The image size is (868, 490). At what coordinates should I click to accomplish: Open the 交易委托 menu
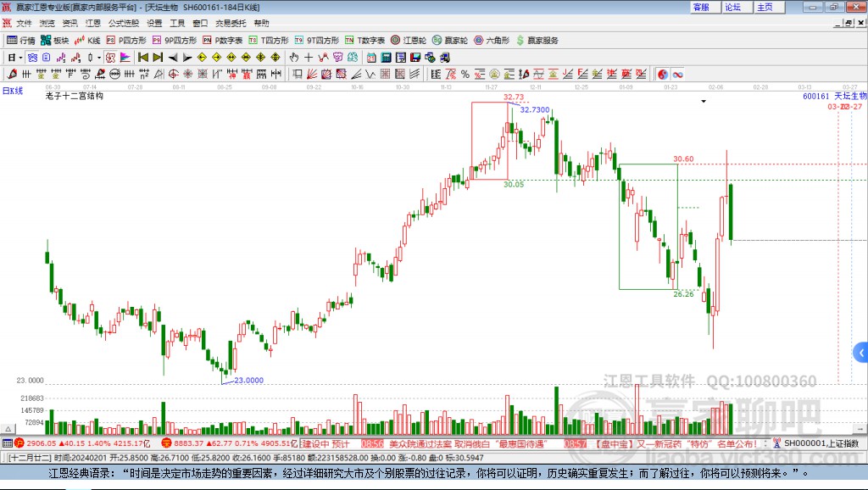pyautogui.click(x=231, y=23)
